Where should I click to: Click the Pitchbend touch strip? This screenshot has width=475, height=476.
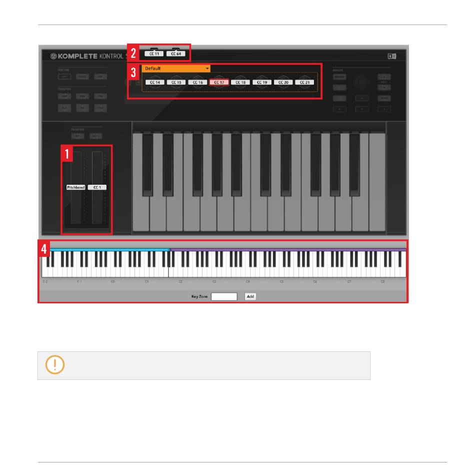76,187
